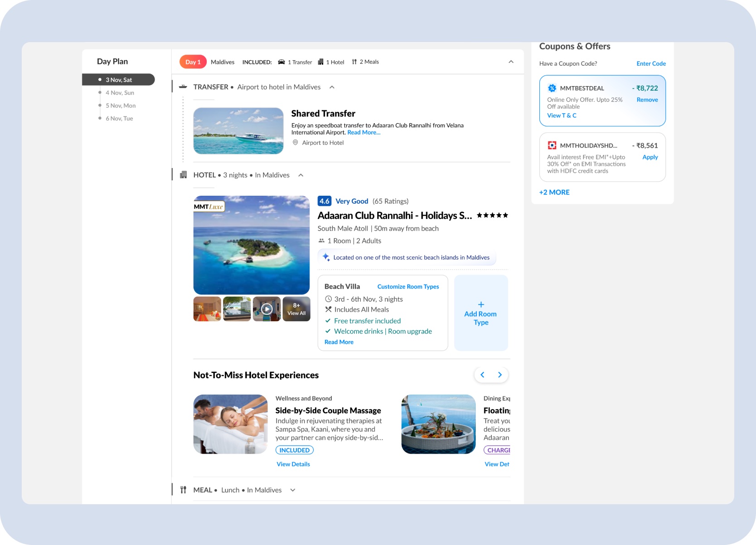Click checkmark beside Free transfer included
The width and height of the screenshot is (756, 545).
328,321
